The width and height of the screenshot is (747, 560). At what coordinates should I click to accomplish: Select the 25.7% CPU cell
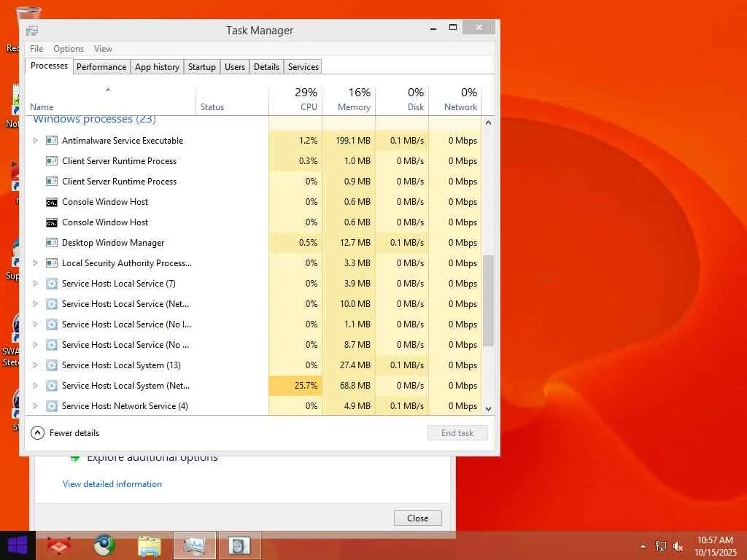(x=296, y=386)
